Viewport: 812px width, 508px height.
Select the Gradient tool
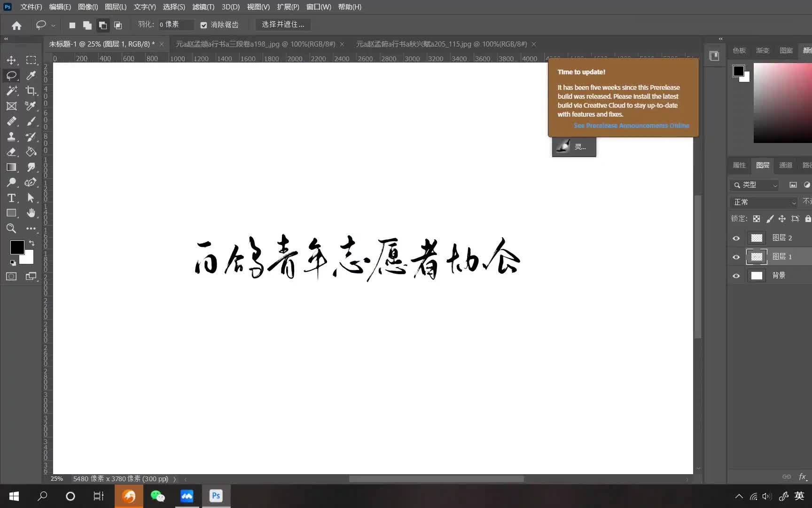[11, 167]
